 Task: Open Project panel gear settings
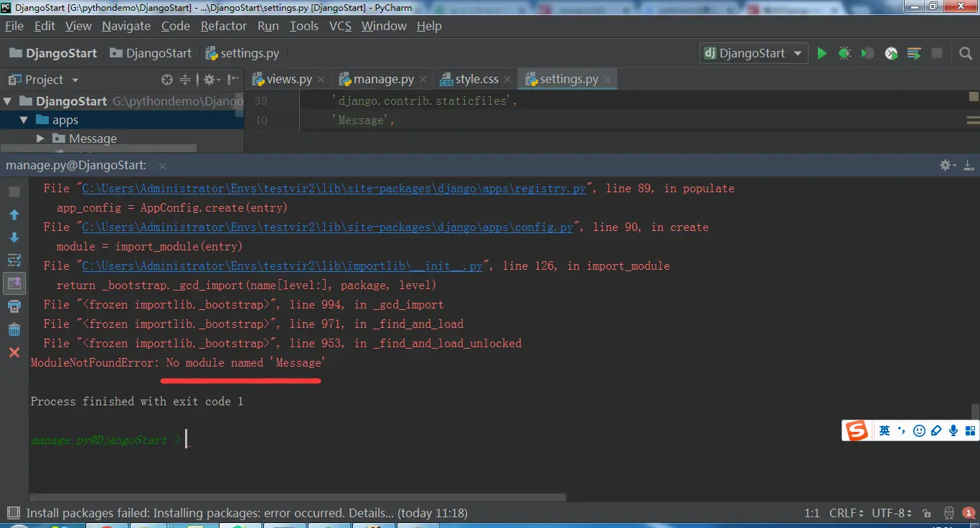[x=211, y=80]
